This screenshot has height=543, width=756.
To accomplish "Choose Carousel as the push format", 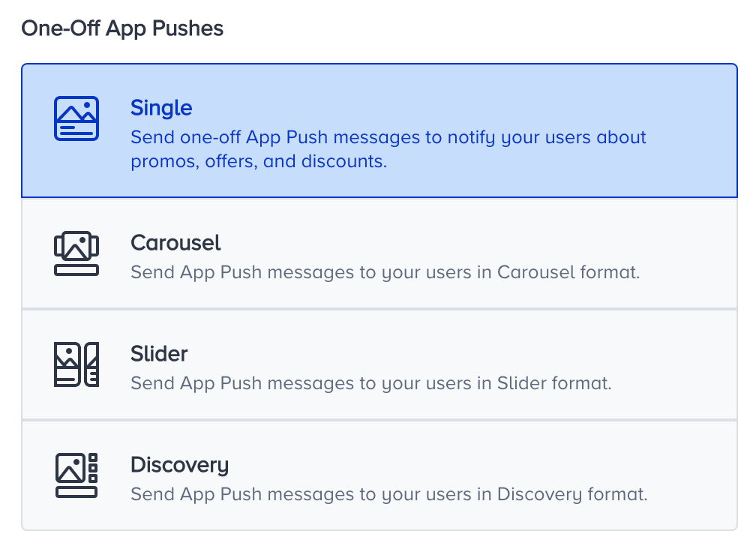I will pos(378,252).
